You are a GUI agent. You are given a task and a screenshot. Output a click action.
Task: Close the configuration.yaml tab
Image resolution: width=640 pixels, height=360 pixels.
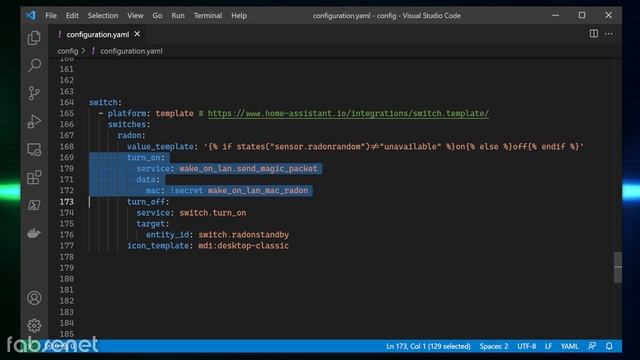137,34
